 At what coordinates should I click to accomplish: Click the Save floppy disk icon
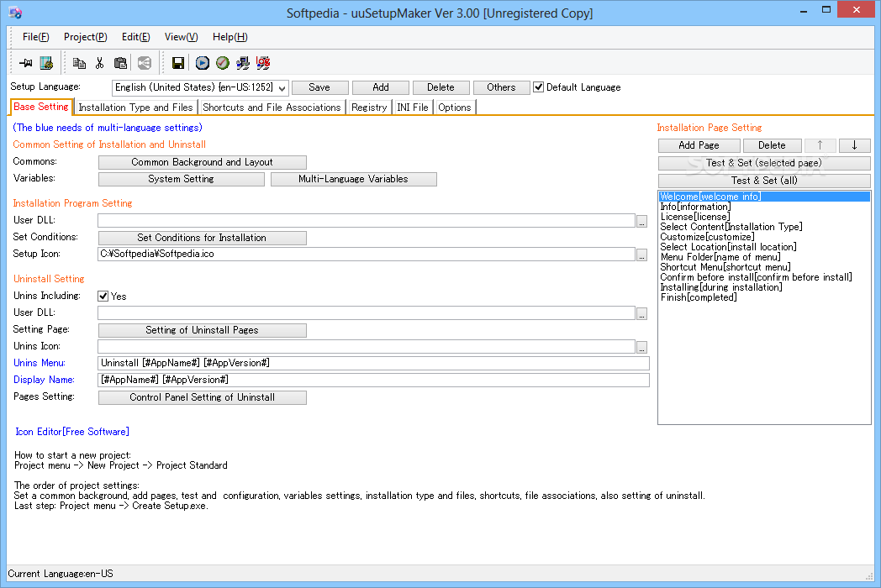pos(178,63)
